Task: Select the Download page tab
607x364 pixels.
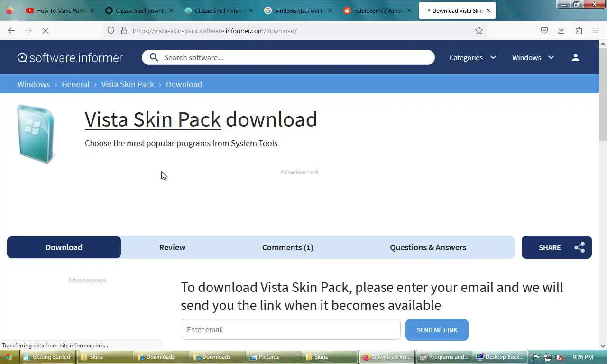Action: pos(64,247)
